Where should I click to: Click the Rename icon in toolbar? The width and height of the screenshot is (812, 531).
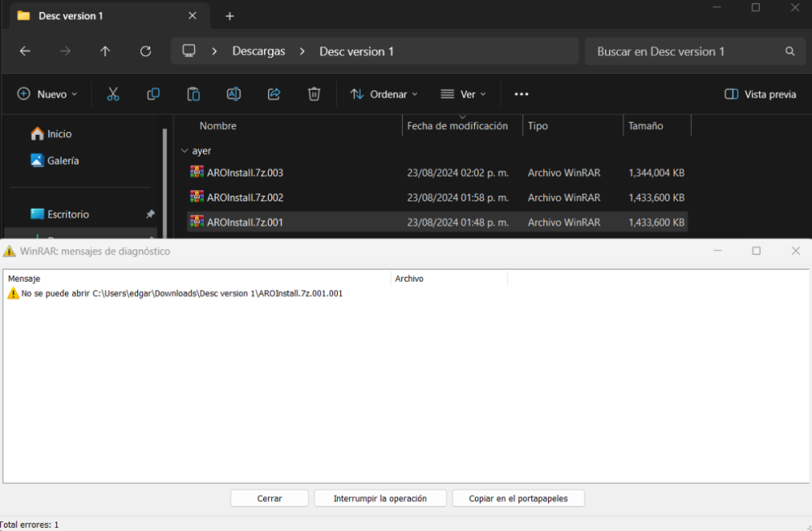click(234, 94)
